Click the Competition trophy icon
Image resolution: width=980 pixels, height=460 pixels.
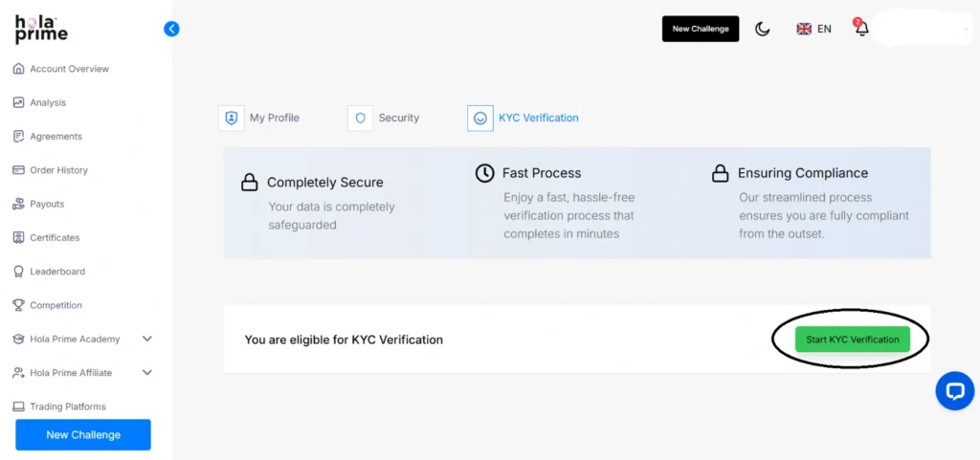coord(19,305)
